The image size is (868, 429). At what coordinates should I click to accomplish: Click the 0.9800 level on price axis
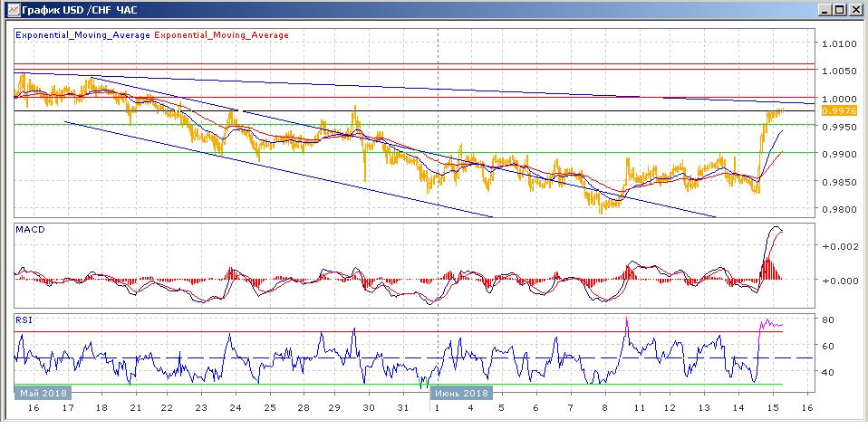(839, 210)
